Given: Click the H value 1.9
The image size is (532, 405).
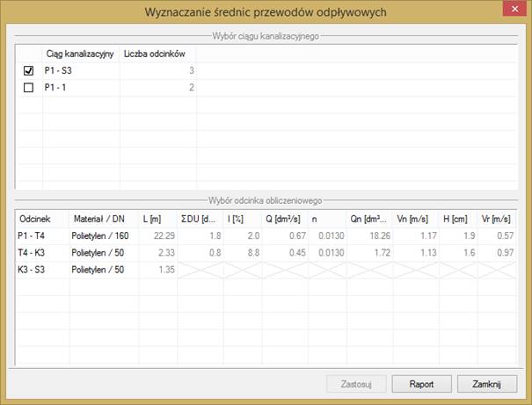Looking at the screenshot, I should pyautogui.click(x=458, y=235).
